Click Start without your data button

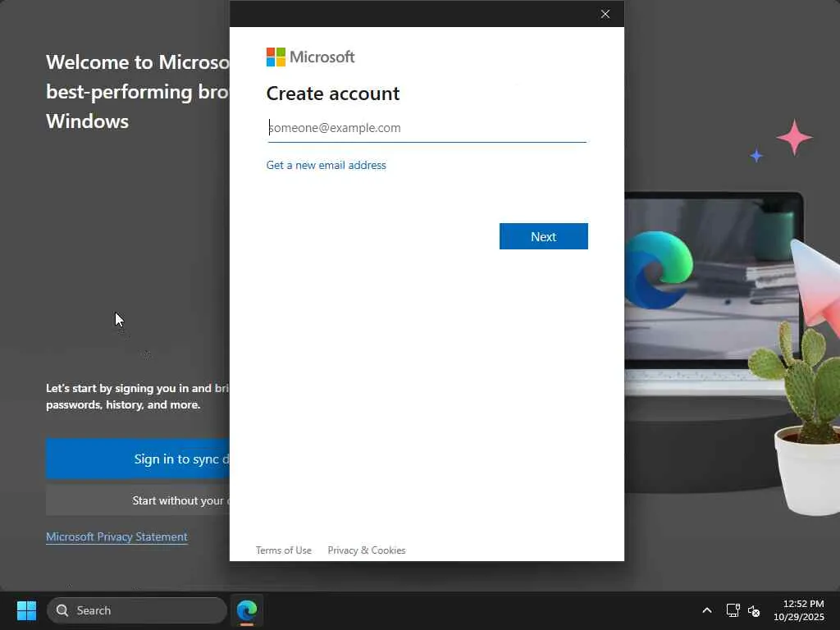click(138, 500)
